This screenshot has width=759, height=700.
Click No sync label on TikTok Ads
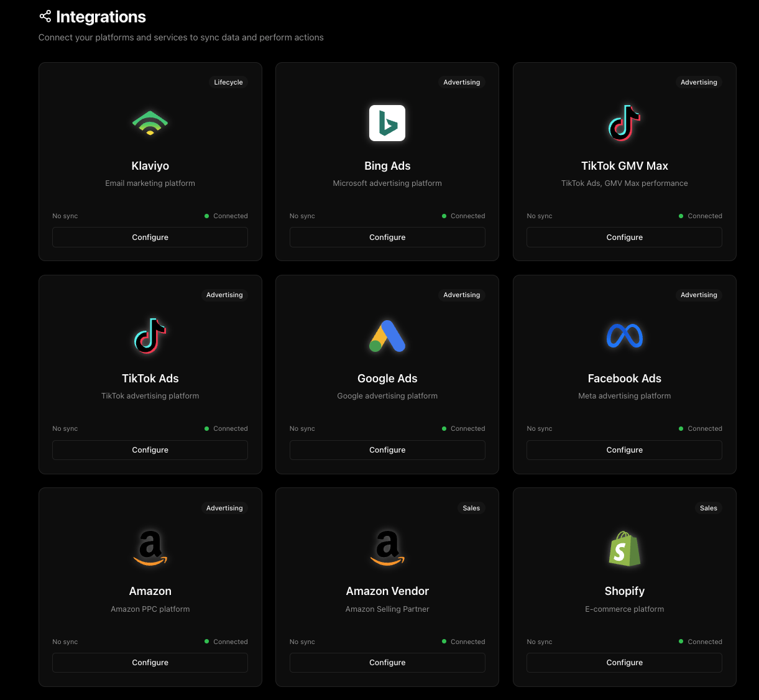tap(65, 428)
